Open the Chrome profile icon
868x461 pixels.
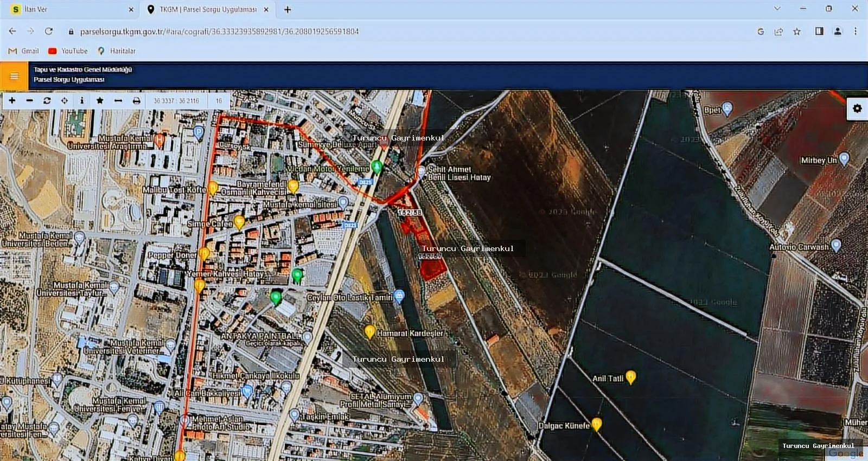(x=838, y=31)
